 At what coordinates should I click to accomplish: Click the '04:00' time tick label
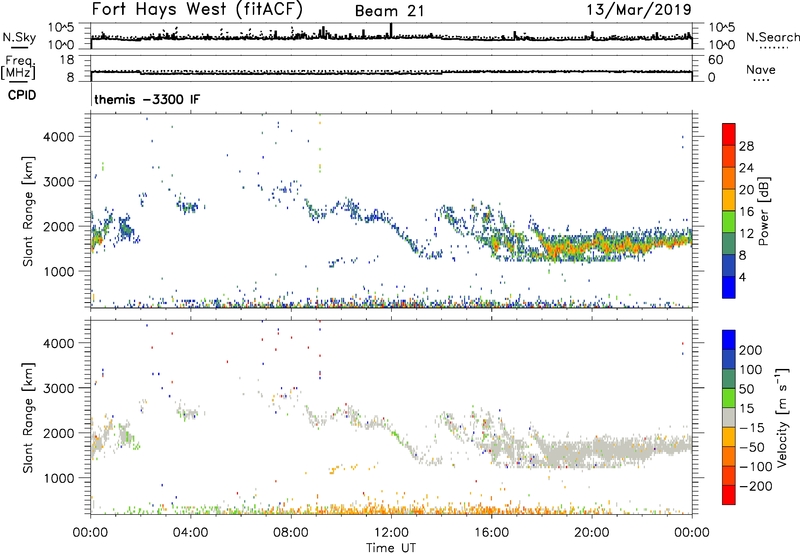point(191,533)
